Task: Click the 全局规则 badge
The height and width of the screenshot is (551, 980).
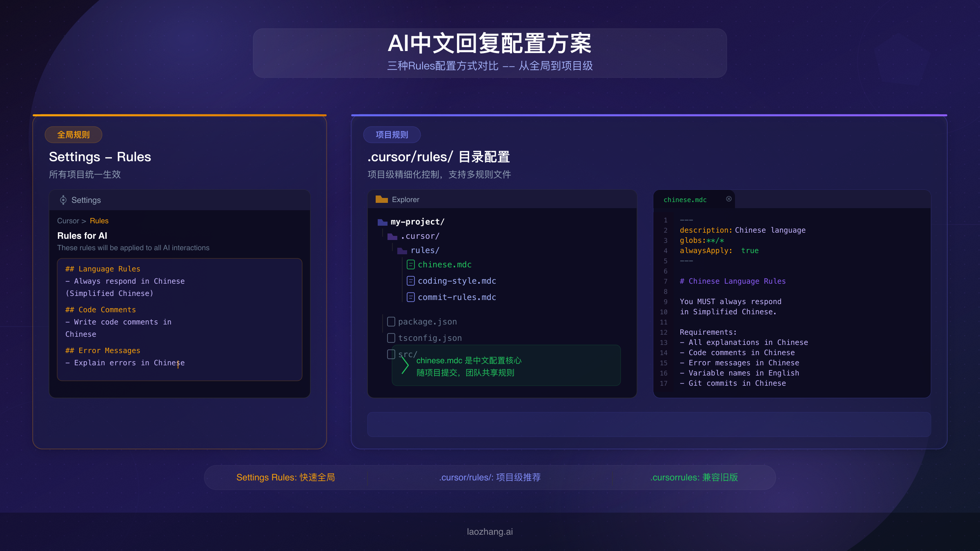Action: 73,135
